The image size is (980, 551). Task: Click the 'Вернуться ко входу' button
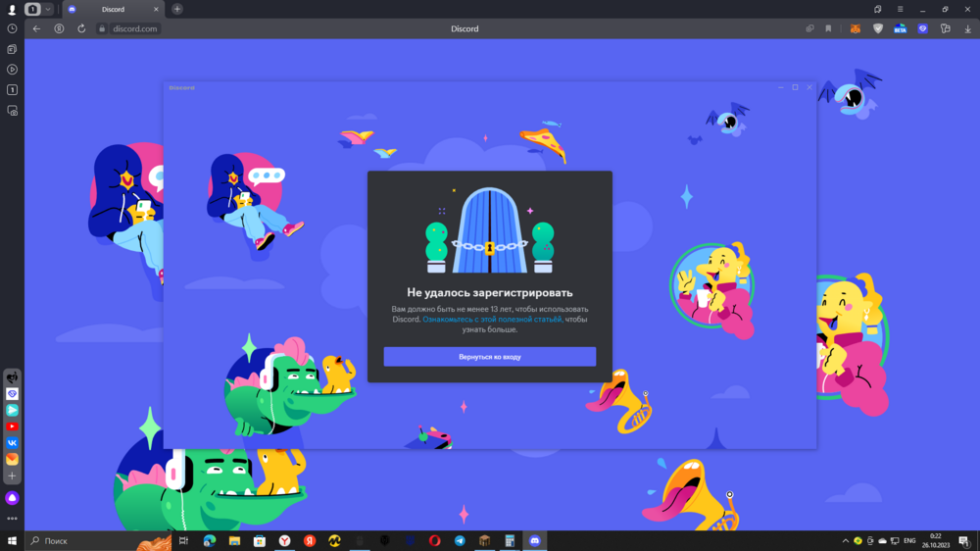point(489,357)
